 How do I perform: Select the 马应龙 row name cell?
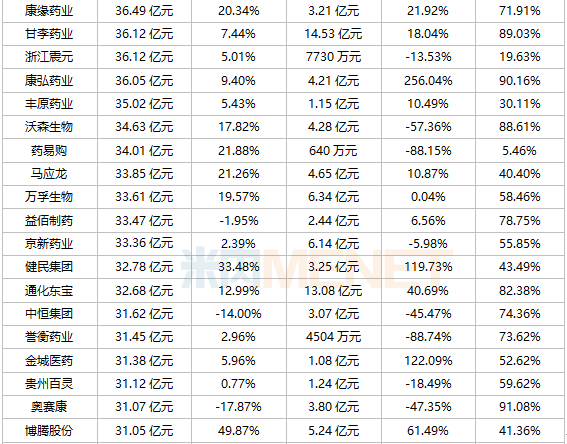coord(49,174)
